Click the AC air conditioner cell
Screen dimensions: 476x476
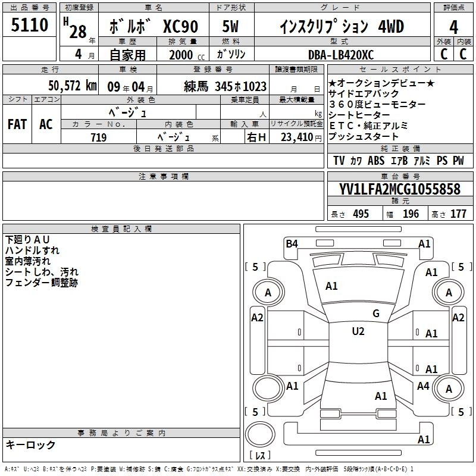[46, 124]
